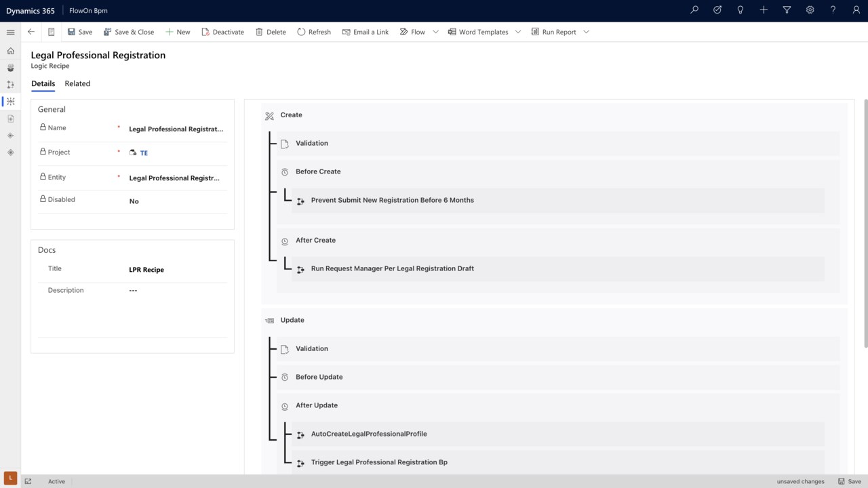
Task: Expand the hamburger navigation menu
Action: click(x=10, y=32)
